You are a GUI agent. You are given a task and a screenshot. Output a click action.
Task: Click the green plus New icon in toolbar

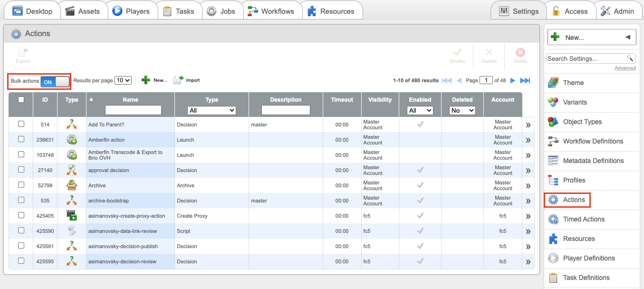click(146, 80)
